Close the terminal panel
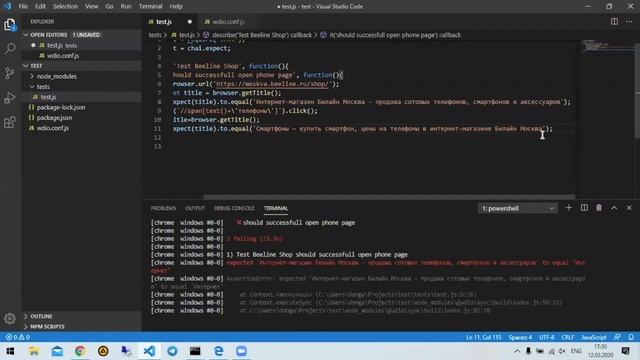This screenshot has width=640, height=360. click(x=629, y=208)
